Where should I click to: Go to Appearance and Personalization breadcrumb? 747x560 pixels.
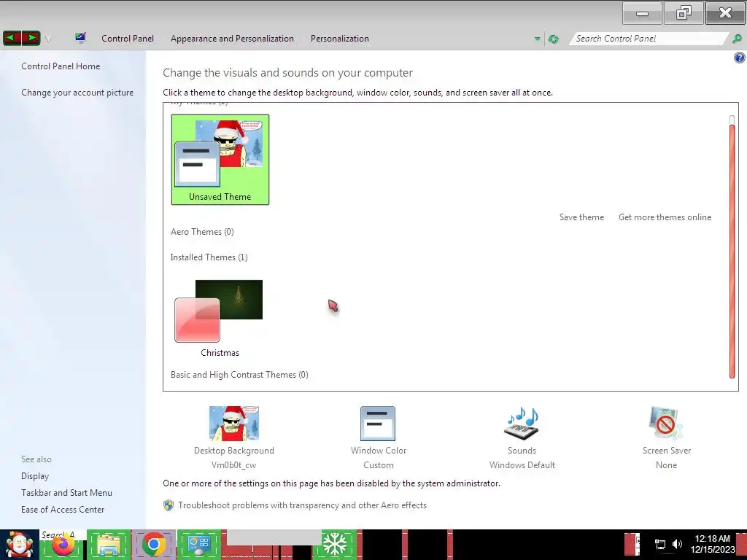point(232,39)
